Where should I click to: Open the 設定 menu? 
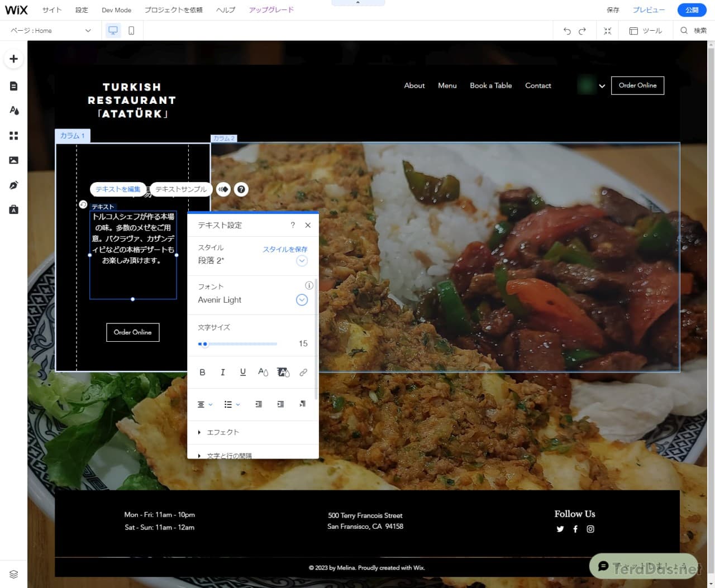pos(82,10)
